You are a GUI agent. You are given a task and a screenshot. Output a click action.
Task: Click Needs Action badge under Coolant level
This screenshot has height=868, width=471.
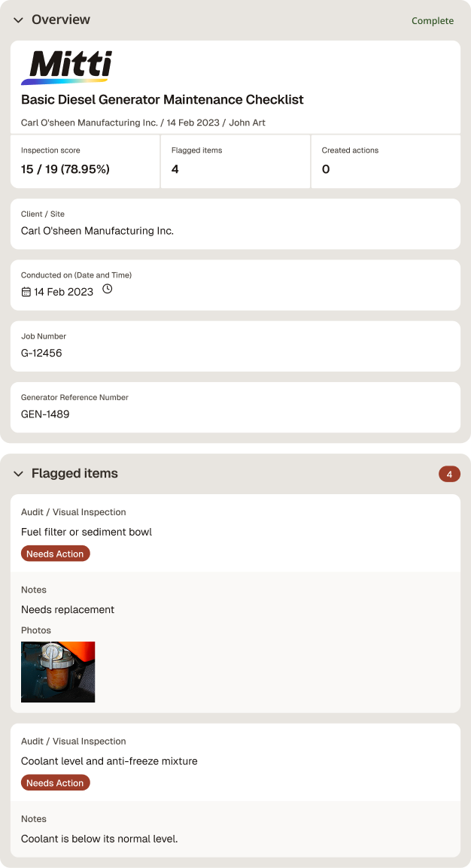pos(56,783)
